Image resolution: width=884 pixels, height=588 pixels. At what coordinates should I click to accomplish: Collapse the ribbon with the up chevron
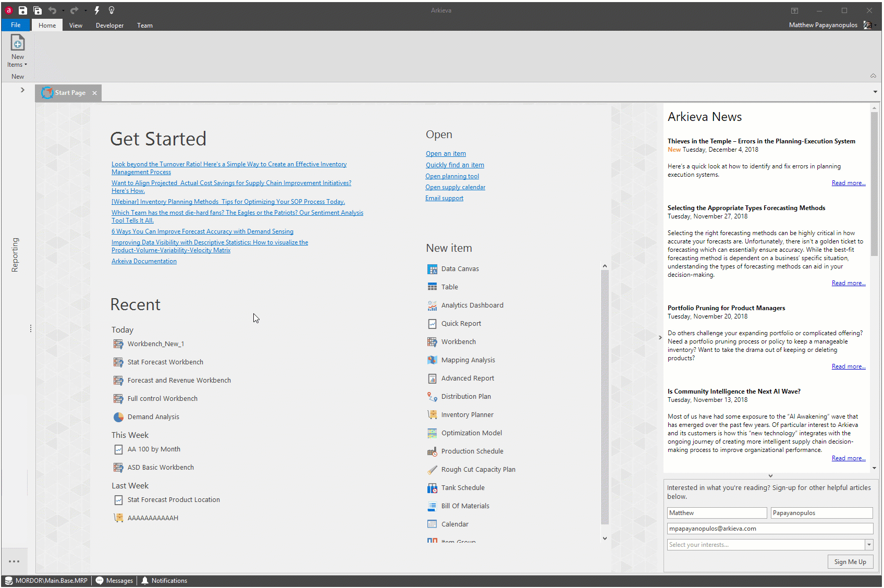[x=873, y=76]
